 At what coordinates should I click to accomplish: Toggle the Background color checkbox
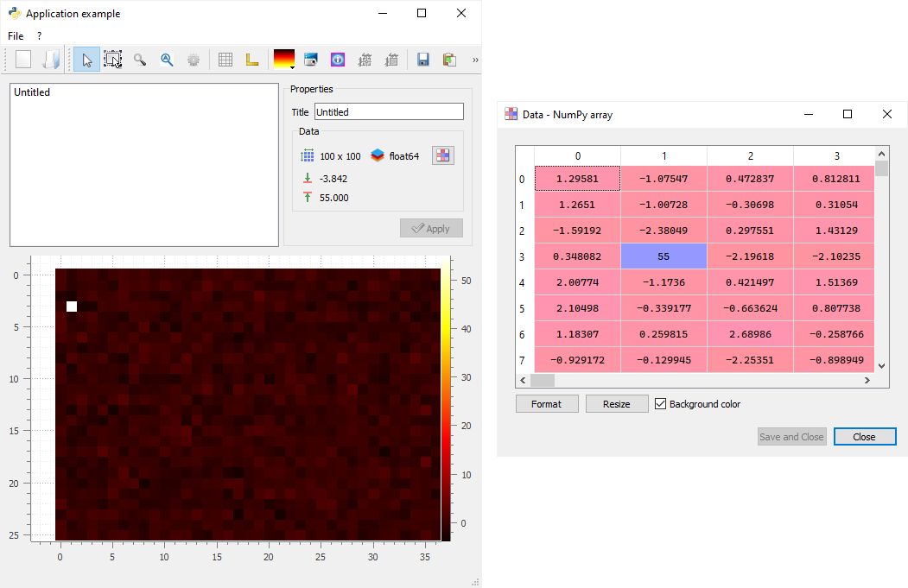coord(661,404)
